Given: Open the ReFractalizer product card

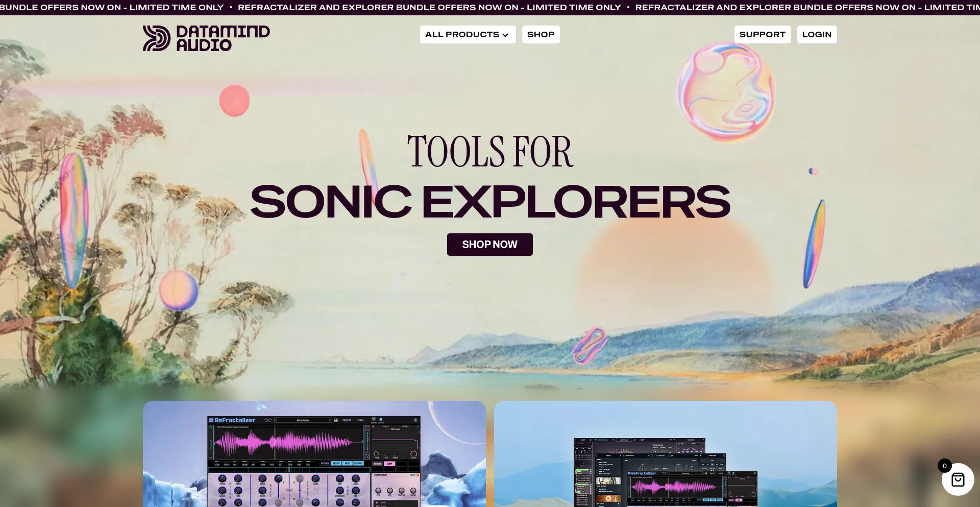Looking at the screenshot, I should pyautogui.click(x=314, y=454).
